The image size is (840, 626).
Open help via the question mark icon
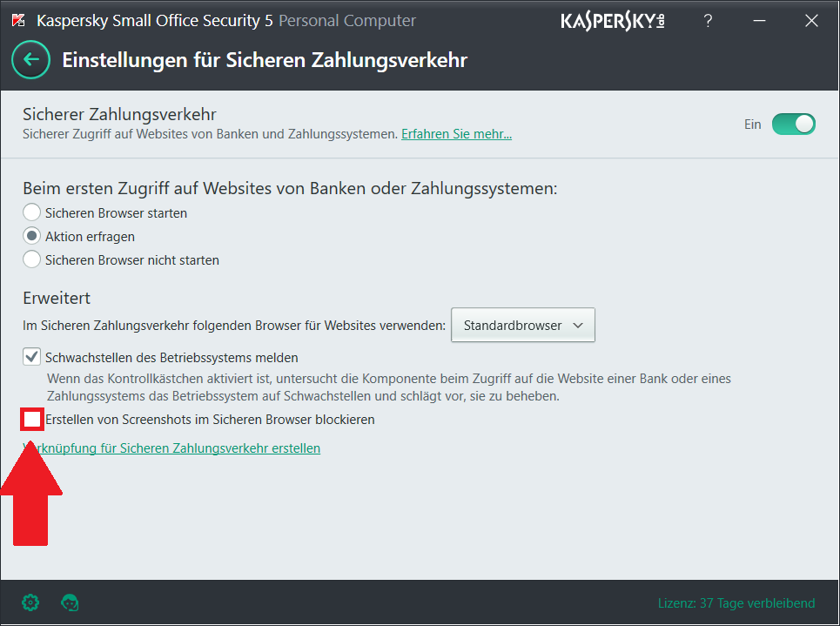[x=709, y=21]
